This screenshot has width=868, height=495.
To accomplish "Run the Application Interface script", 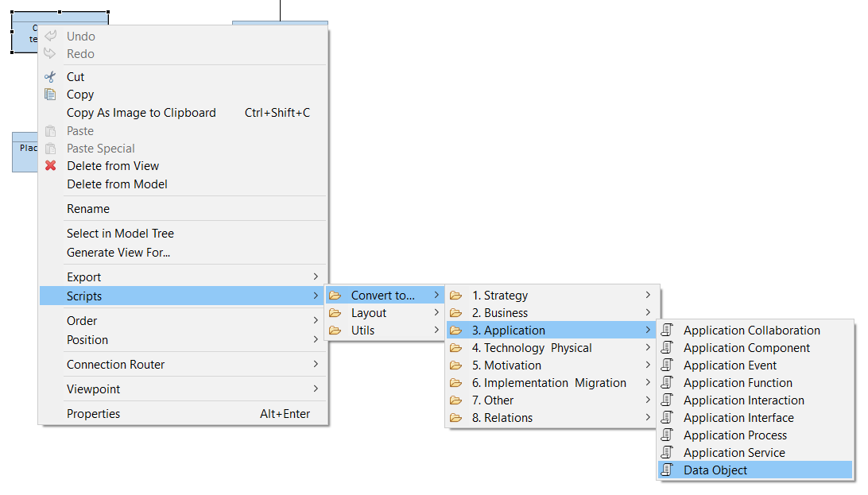I will click(756, 418).
